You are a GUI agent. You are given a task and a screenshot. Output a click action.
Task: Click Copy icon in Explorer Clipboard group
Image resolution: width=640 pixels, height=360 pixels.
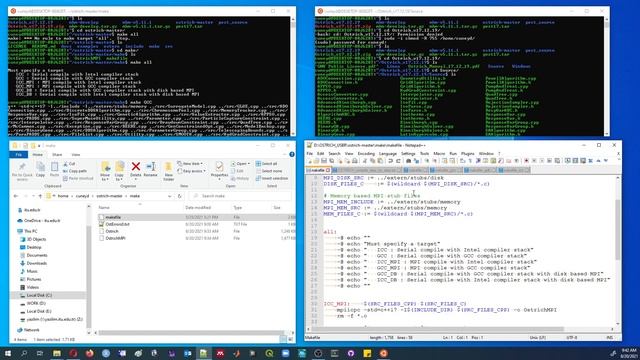40,167
